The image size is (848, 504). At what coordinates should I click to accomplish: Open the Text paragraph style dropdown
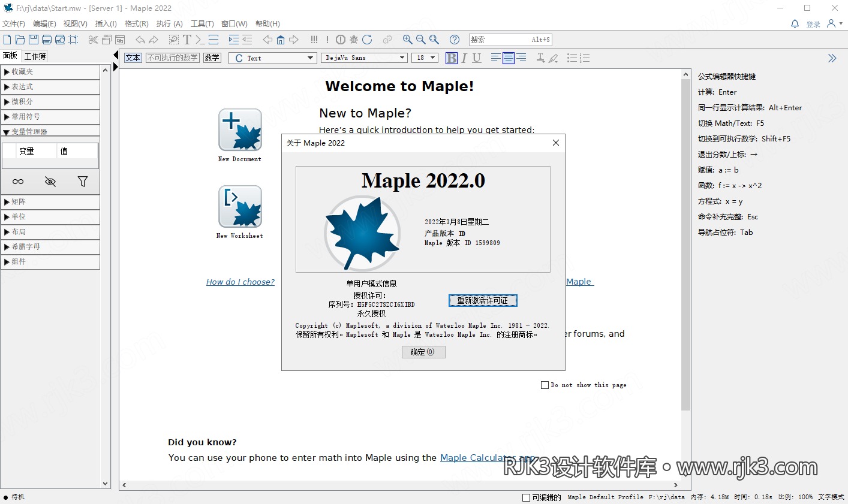272,58
